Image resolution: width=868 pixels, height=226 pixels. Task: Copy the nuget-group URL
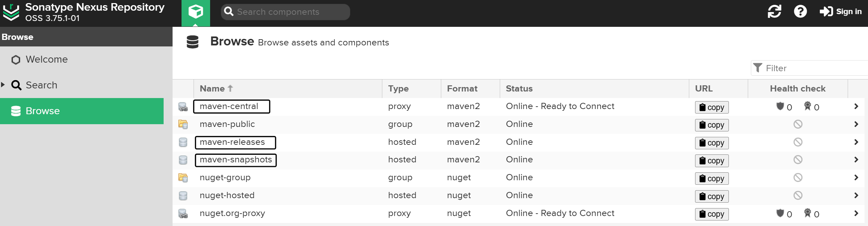point(712,179)
